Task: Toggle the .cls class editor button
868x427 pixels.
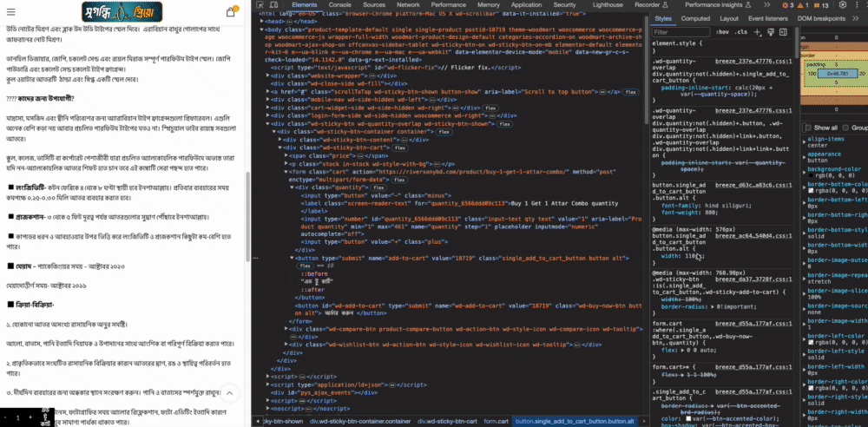Action: click(740, 32)
